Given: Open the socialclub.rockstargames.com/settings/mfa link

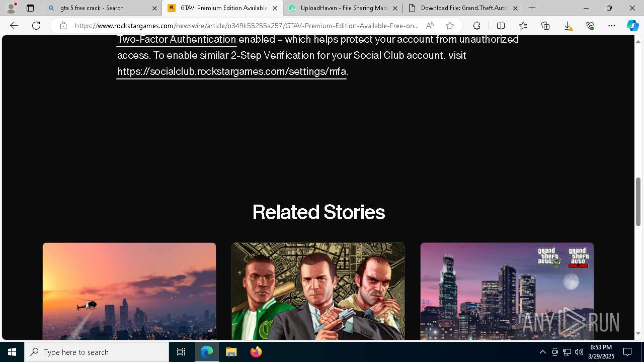Looking at the screenshot, I should (231, 71).
